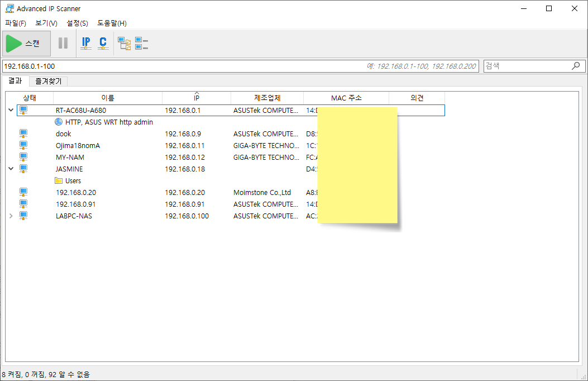The image size is (588, 381).
Task: Switch to the 즐겨찾기 tab
Action: (49, 81)
